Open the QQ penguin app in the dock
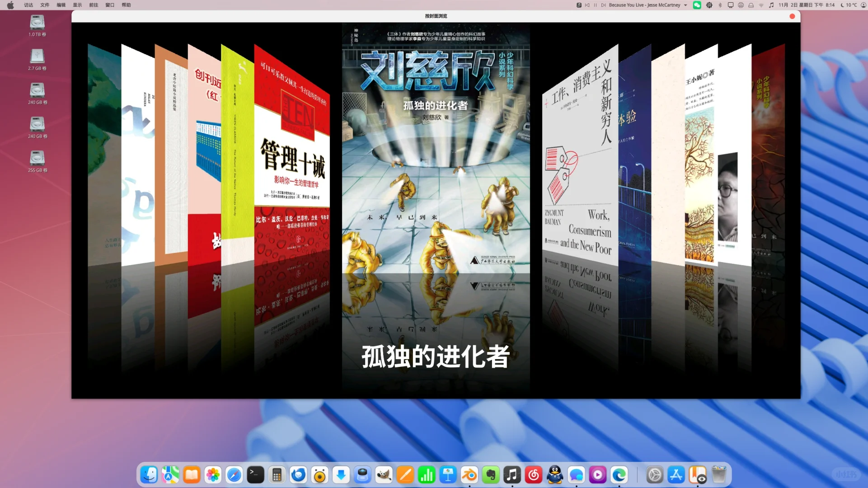The height and width of the screenshot is (488, 868). pos(555,475)
